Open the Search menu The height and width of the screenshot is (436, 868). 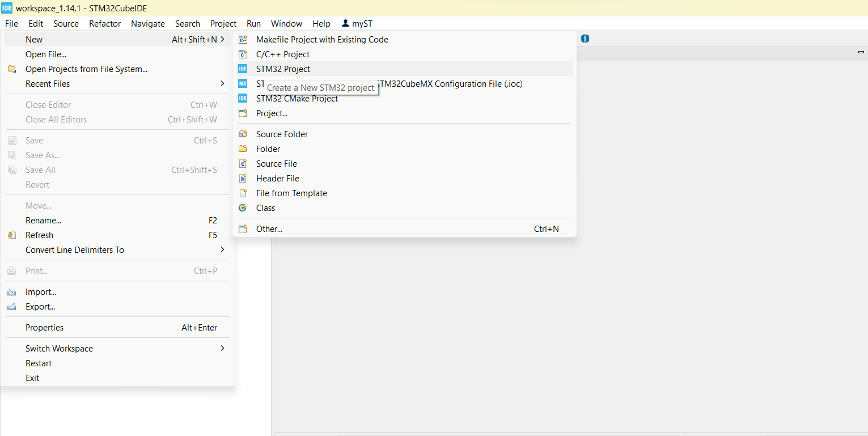pyautogui.click(x=188, y=24)
